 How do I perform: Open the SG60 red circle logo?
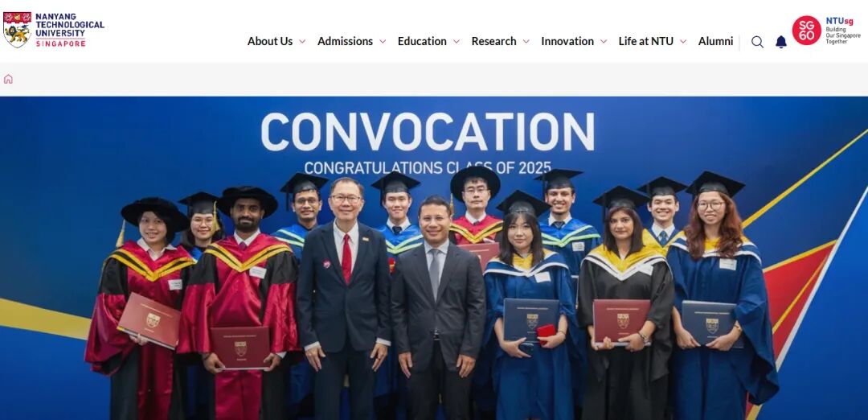click(807, 30)
